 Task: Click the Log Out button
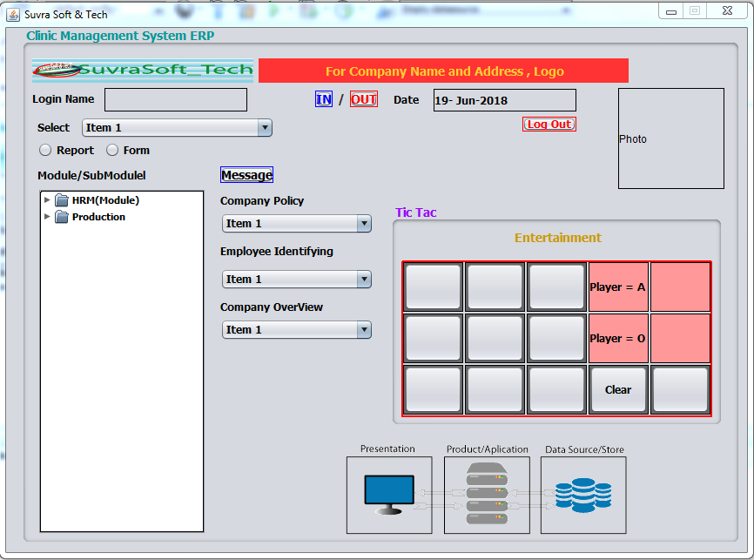pyautogui.click(x=549, y=125)
